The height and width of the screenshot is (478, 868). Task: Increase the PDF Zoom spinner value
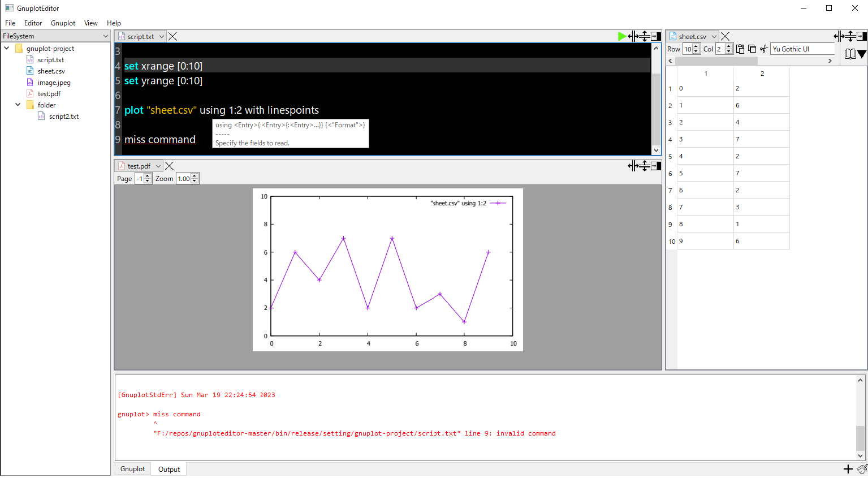(195, 176)
